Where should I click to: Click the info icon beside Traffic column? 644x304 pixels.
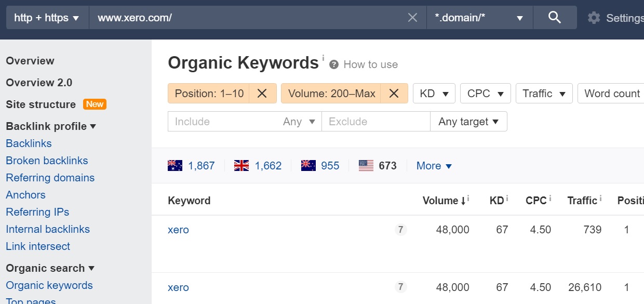point(600,198)
